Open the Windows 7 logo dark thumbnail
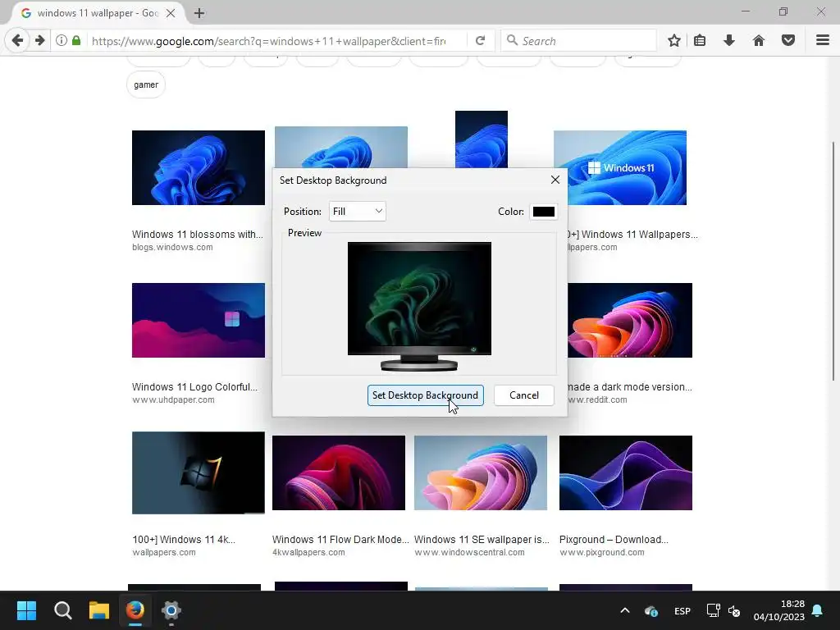The width and height of the screenshot is (840, 630). [199, 472]
